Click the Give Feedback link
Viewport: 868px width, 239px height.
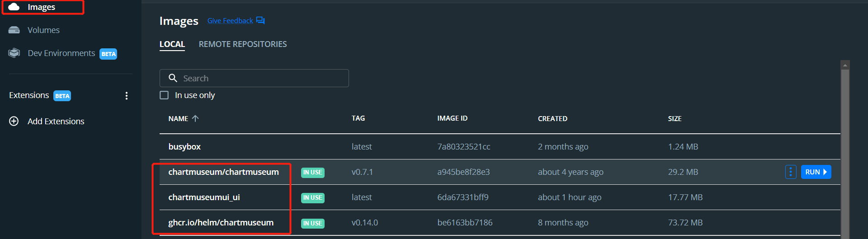[x=230, y=21]
